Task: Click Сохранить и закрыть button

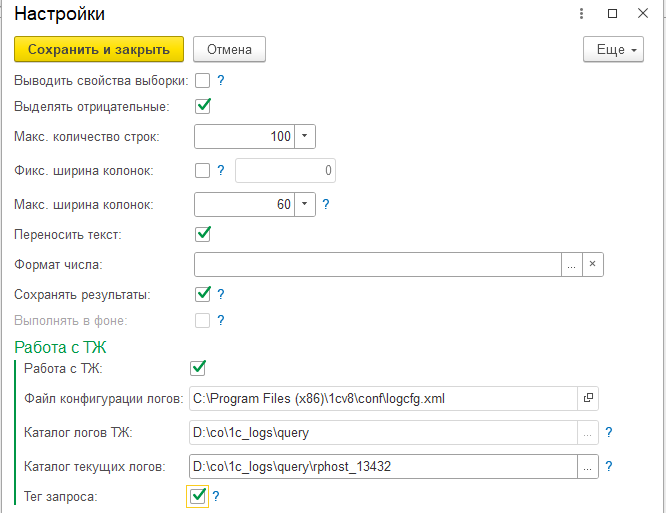Action: pos(99,49)
